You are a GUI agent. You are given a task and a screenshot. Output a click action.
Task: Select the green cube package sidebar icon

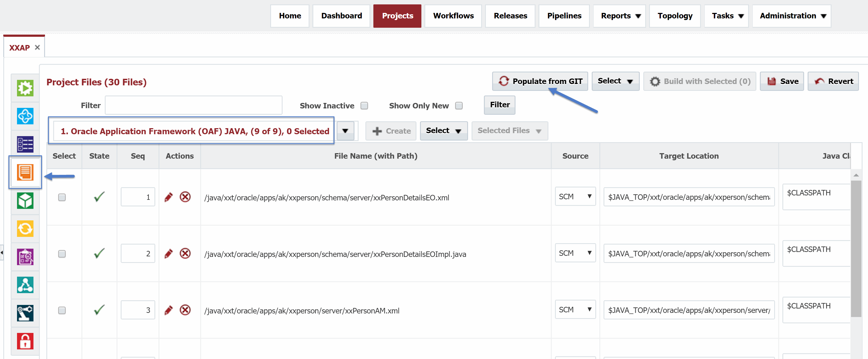(x=25, y=201)
